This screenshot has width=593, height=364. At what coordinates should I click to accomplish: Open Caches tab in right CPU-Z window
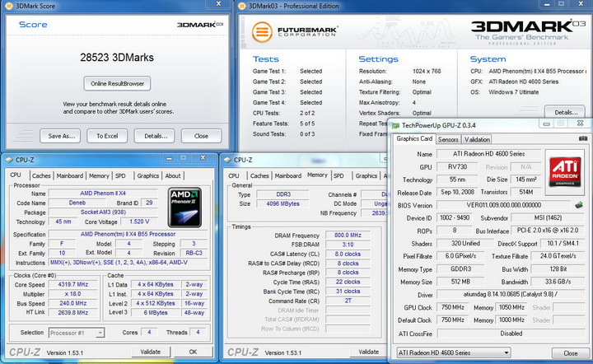point(259,175)
